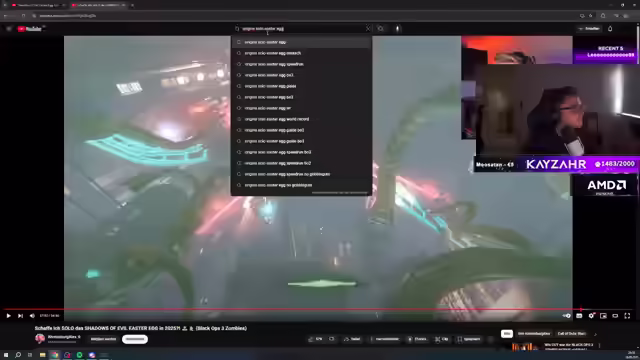Start voice search with the microphone icon
This screenshot has height=360, width=640.
pyautogui.click(x=398, y=29)
